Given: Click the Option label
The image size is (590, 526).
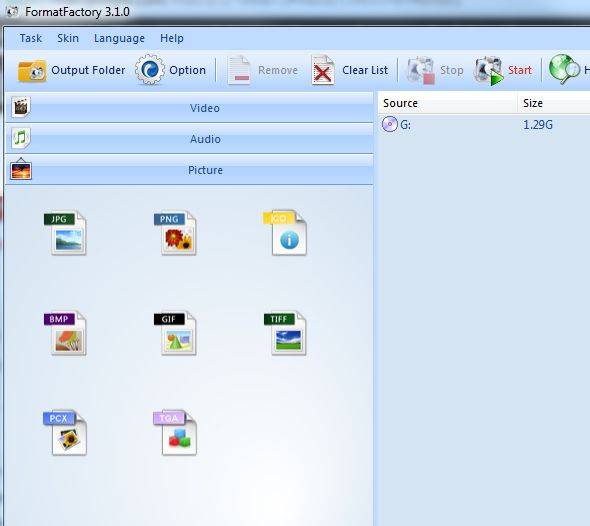Looking at the screenshot, I should 187,70.
